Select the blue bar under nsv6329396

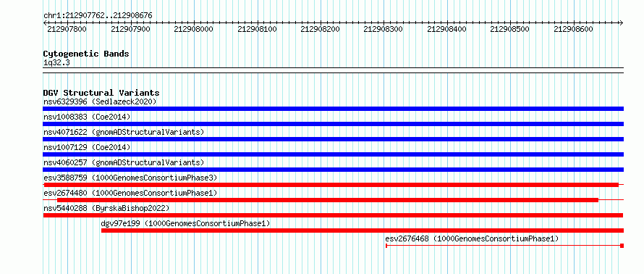[x=333, y=109]
